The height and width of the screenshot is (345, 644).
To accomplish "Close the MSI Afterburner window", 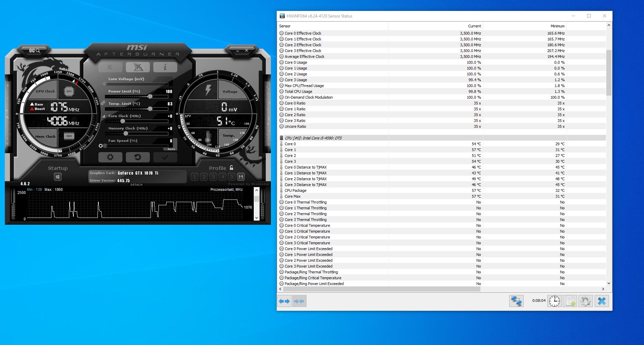I will pyautogui.click(x=247, y=50).
